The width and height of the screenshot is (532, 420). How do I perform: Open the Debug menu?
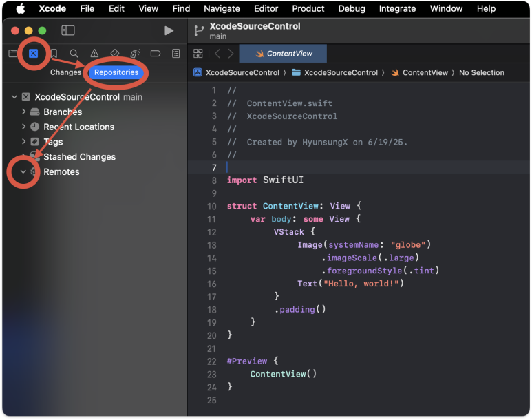352,8
